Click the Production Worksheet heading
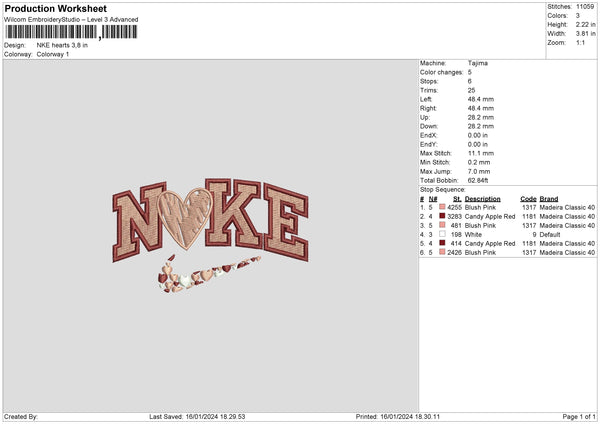 point(55,8)
